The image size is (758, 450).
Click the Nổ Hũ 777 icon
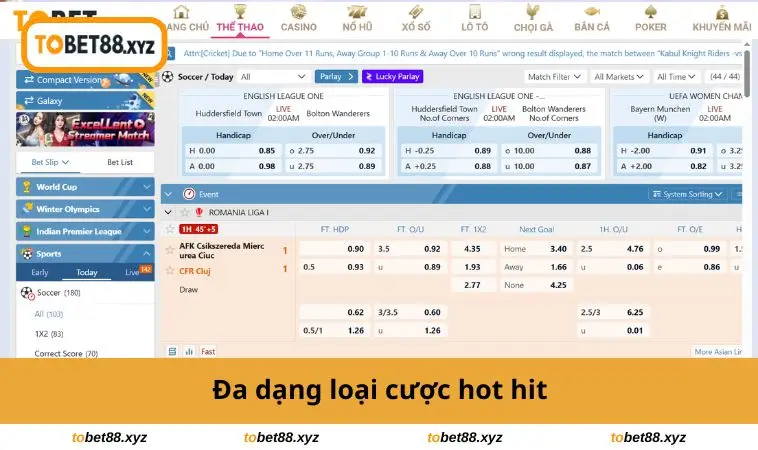[x=357, y=11]
